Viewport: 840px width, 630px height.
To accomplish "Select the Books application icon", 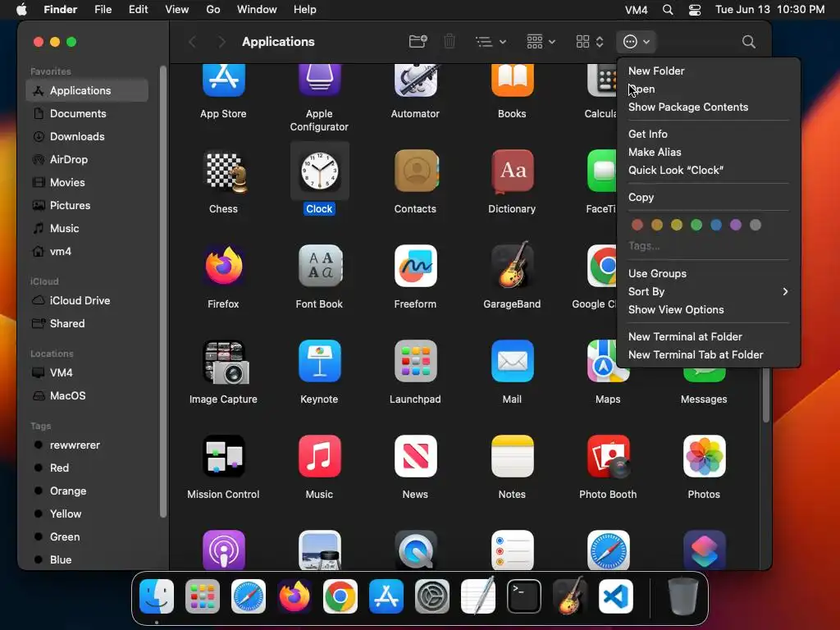I will coord(512,80).
